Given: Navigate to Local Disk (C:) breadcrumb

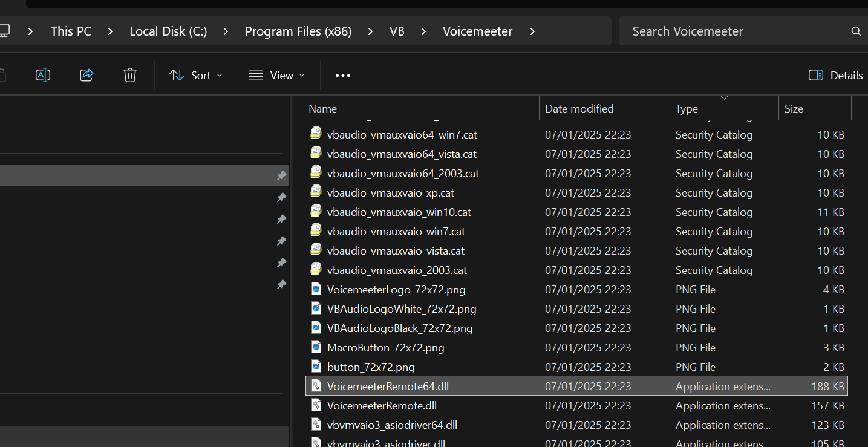Looking at the screenshot, I should coord(168,31).
